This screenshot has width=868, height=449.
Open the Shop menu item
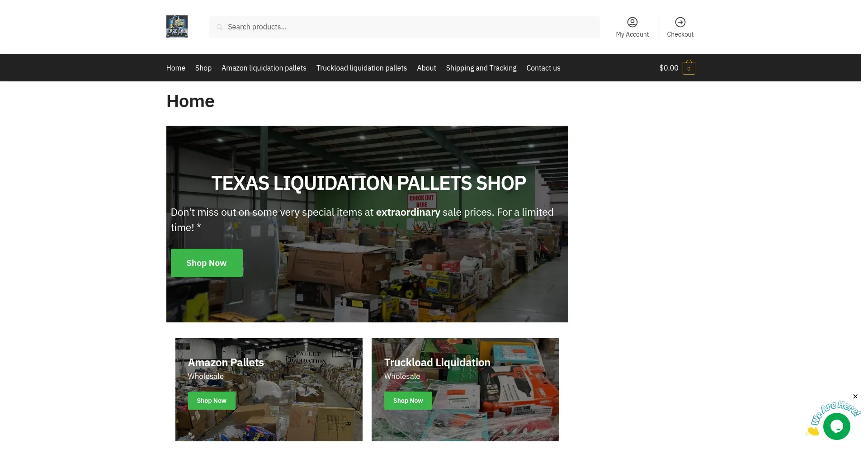coord(203,68)
